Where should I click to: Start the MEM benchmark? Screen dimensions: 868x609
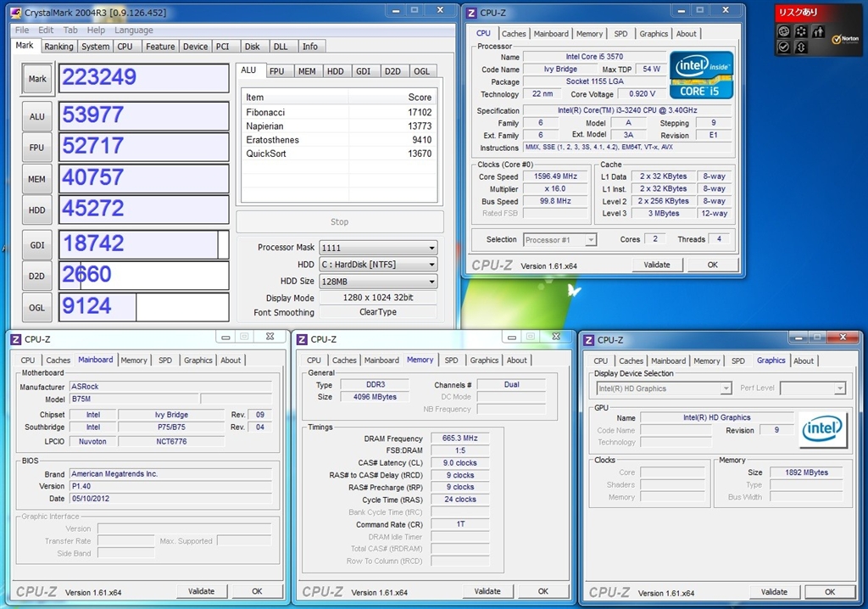point(37,179)
